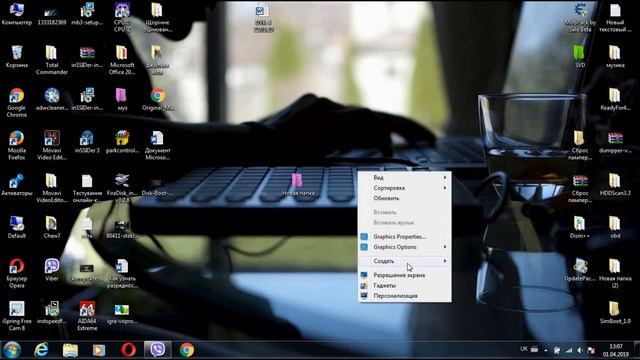Select the adwcleaner desktop icon
Viewport: 640px width, 360px height.
52,99
